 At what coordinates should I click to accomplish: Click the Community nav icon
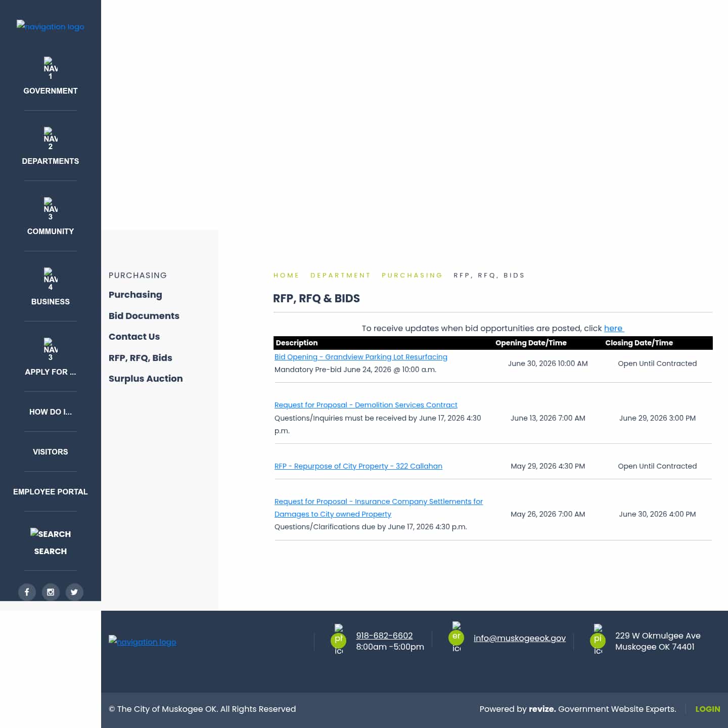coord(51,209)
